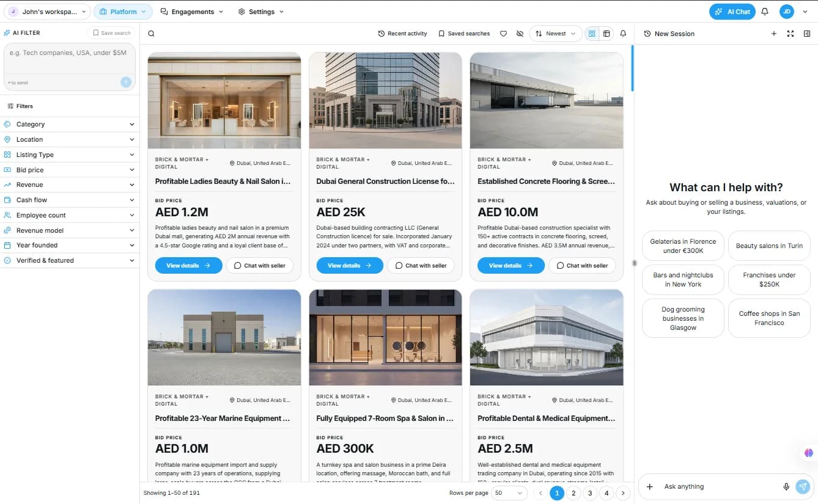Image resolution: width=818 pixels, height=504 pixels.
Task: Expand the Location filter
Action: (x=70, y=139)
